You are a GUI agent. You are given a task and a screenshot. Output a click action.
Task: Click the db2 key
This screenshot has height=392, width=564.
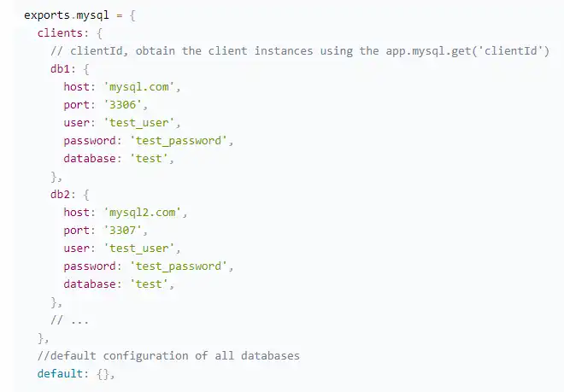60,194
